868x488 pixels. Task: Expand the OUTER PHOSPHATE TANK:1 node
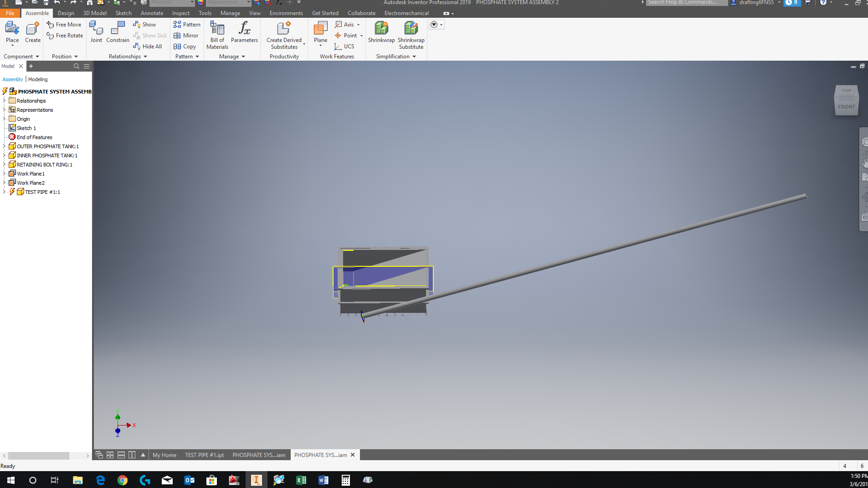point(5,146)
